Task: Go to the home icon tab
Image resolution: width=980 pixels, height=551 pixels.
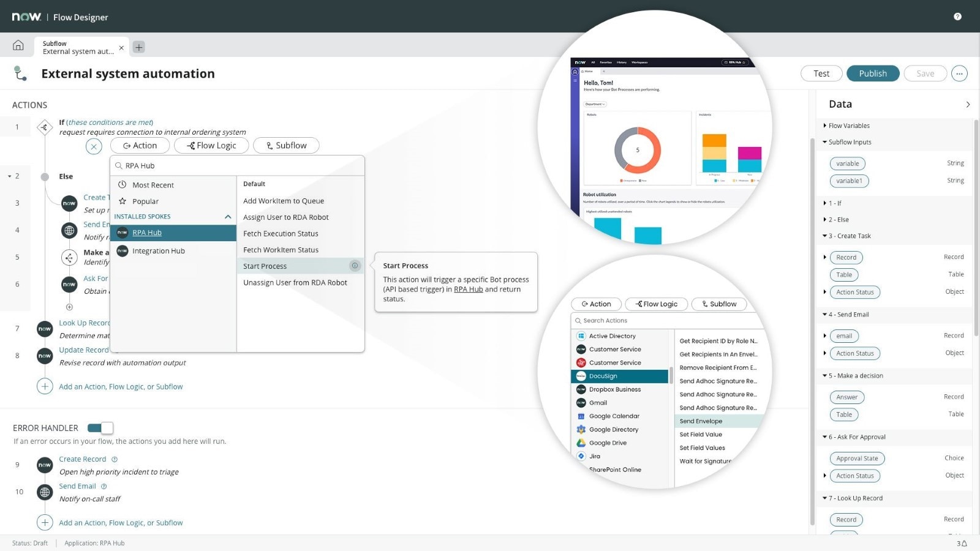Action: tap(18, 45)
